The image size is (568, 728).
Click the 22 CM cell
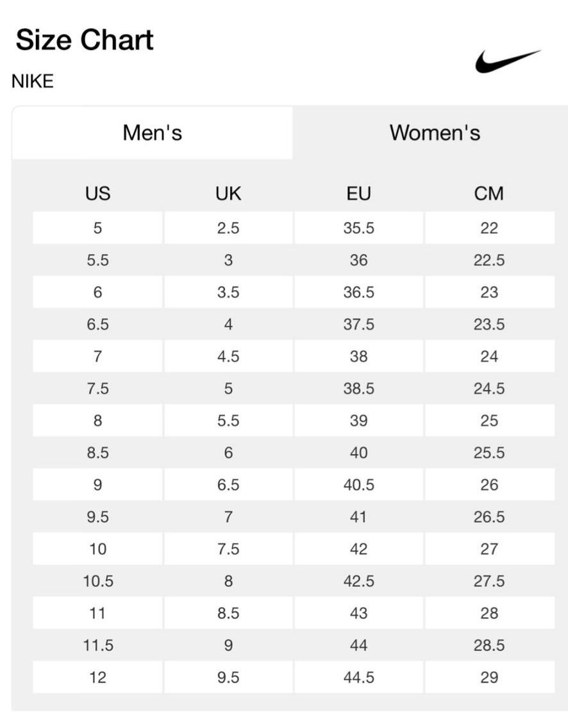click(x=489, y=228)
